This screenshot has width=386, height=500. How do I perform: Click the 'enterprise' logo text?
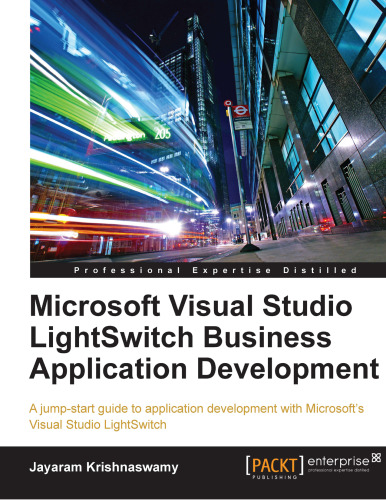point(338,462)
